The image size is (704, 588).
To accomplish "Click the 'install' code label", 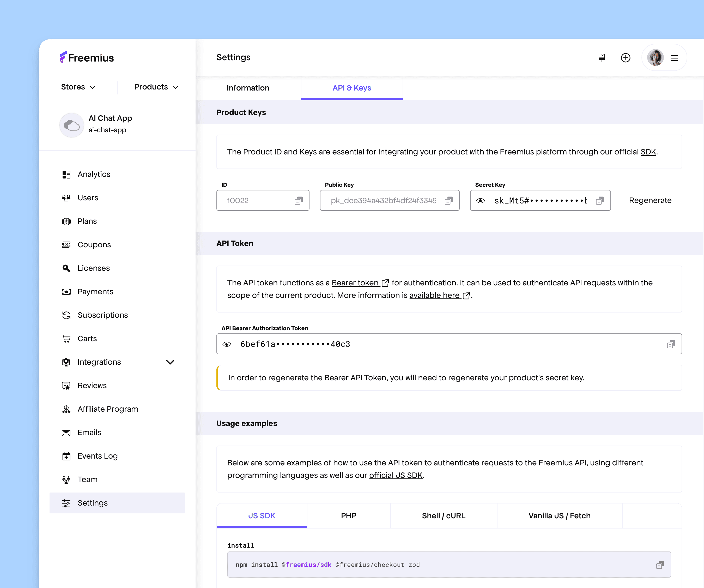I will (x=241, y=546).
